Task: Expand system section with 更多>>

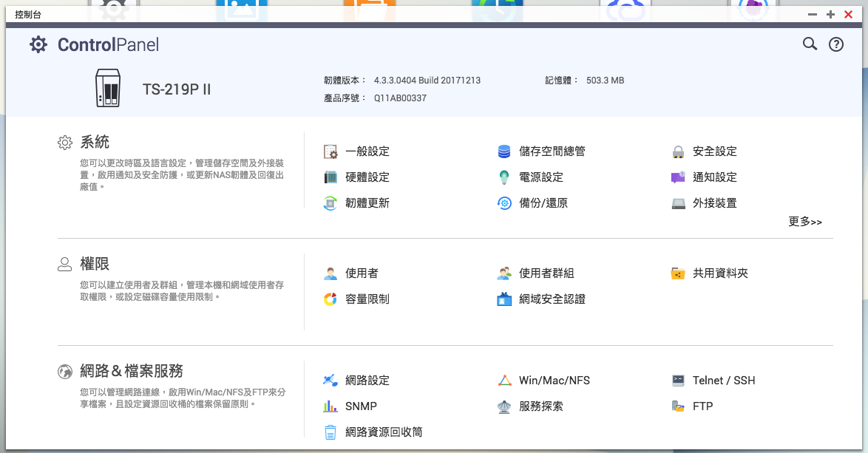Action: [x=805, y=222]
